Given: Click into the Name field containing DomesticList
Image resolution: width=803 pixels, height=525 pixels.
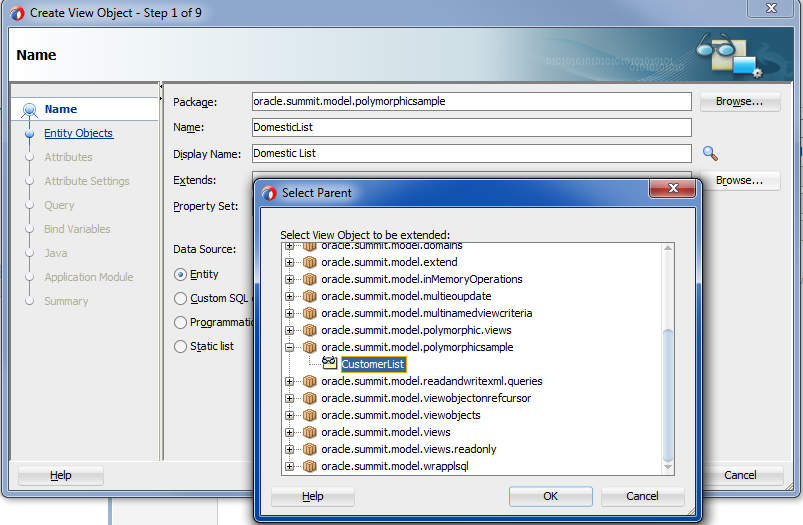Looking at the screenshot, I should click(x=472, y=128).
